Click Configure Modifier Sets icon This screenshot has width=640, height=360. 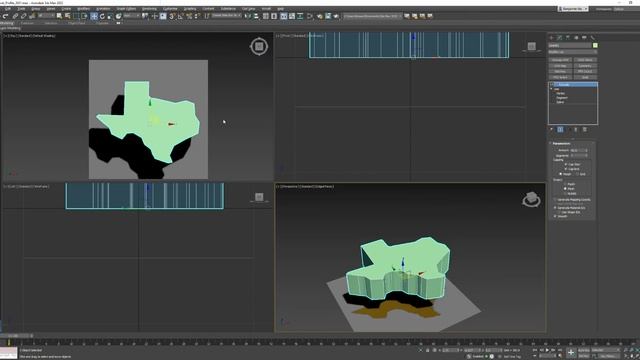pyautogui.click(x=584, y=129)
